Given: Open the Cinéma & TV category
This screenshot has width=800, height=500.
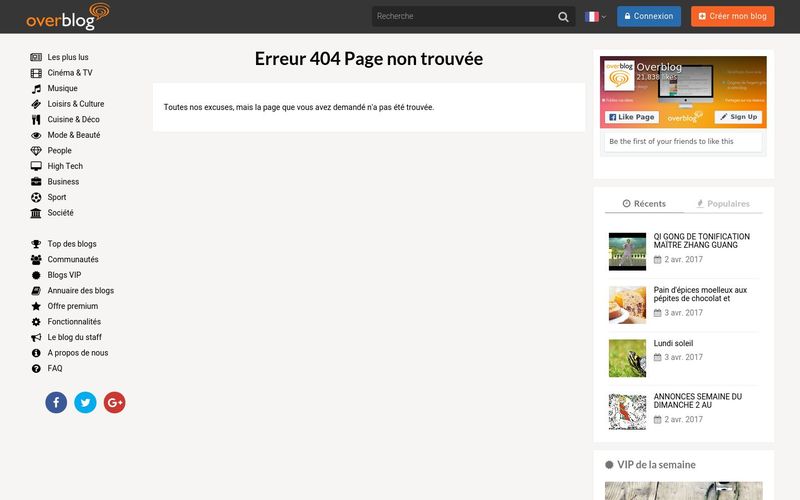Looking at the screenshot, I should 70,73.
